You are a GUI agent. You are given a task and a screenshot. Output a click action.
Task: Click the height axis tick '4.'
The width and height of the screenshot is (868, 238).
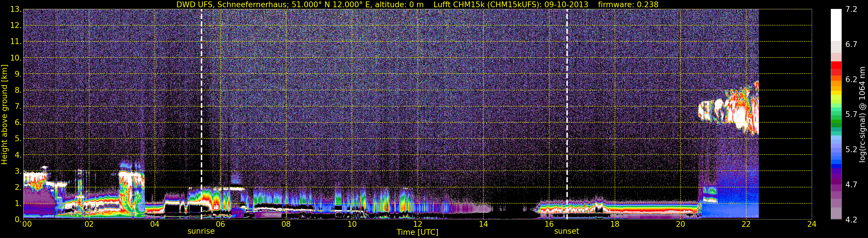click(18, 155)
